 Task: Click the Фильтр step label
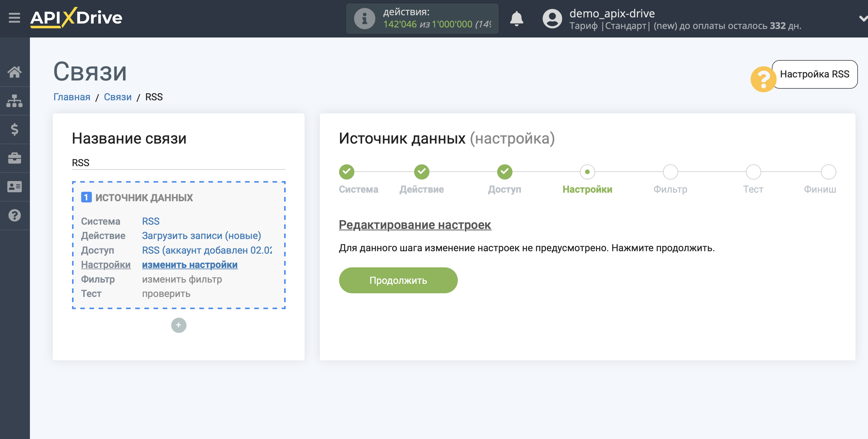[x=670, y=189]
